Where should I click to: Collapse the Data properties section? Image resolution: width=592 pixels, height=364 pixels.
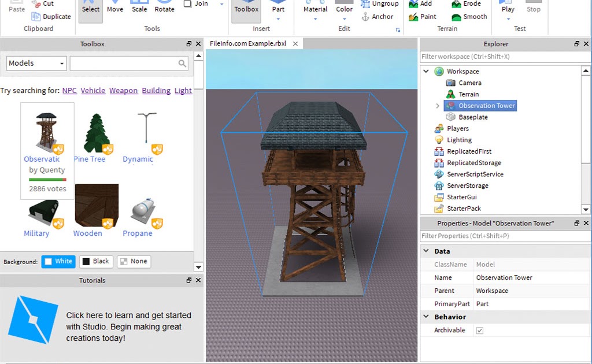click(426, 251)
